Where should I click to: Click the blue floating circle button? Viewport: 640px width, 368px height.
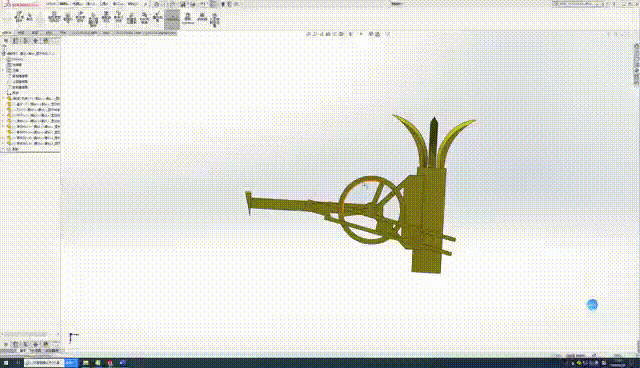[592, 305]
